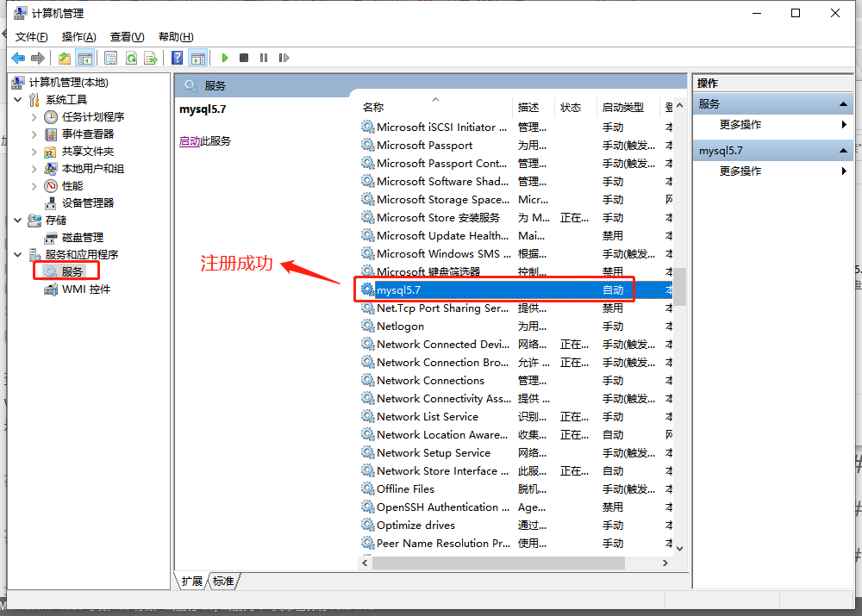The height and width of the screenshot is (616, 862).
Task: Open 磁盘管理 in the tree
Action: click(x=83, y=238)
